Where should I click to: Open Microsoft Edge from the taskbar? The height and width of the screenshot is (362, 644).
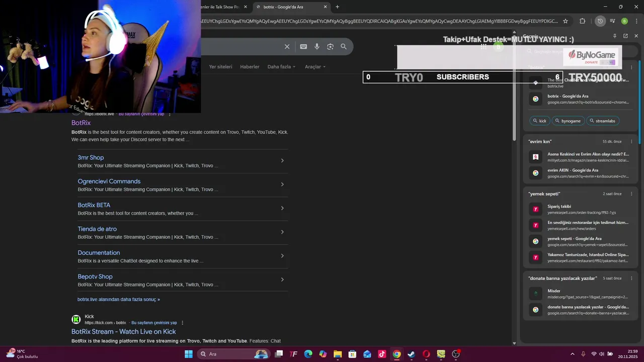click(x=308, y=354)
